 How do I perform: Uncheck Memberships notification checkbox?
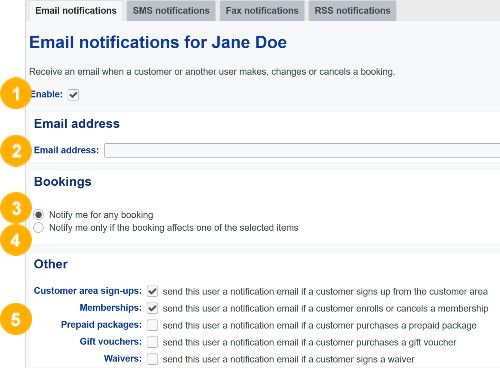(152, 308)
